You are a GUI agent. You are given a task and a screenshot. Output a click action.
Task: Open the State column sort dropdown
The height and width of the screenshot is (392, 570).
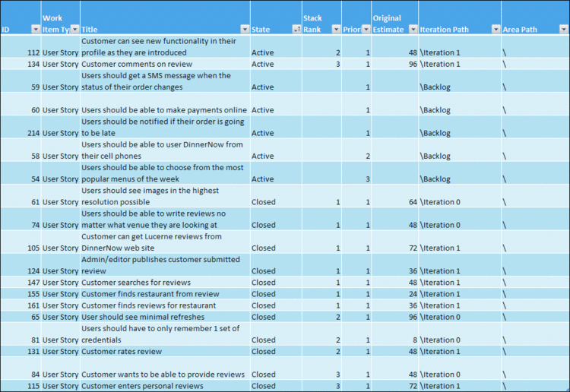(296, 30)
